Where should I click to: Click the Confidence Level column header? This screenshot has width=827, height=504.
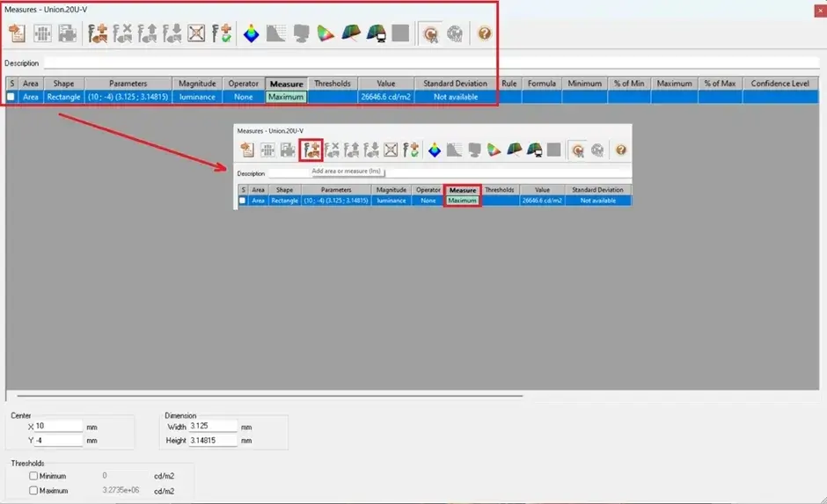[x=779, y=84]
